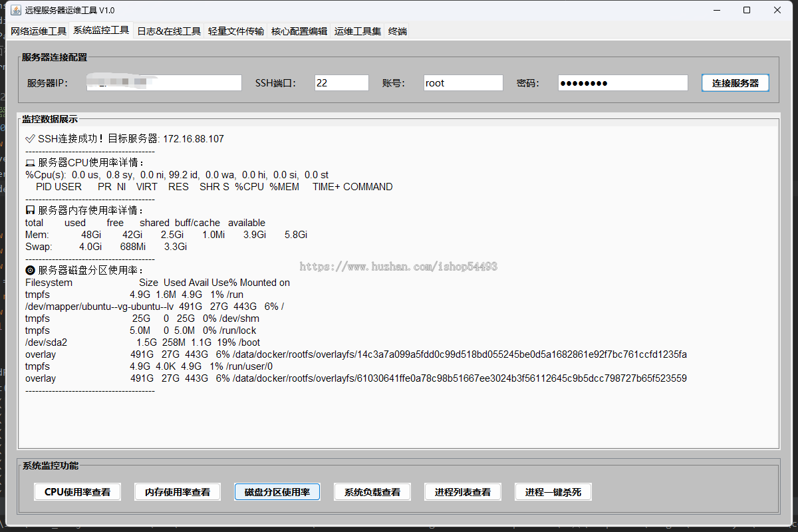
Task: Select the 轻量文件传输 tab
Action: click(x=236, y=31)
